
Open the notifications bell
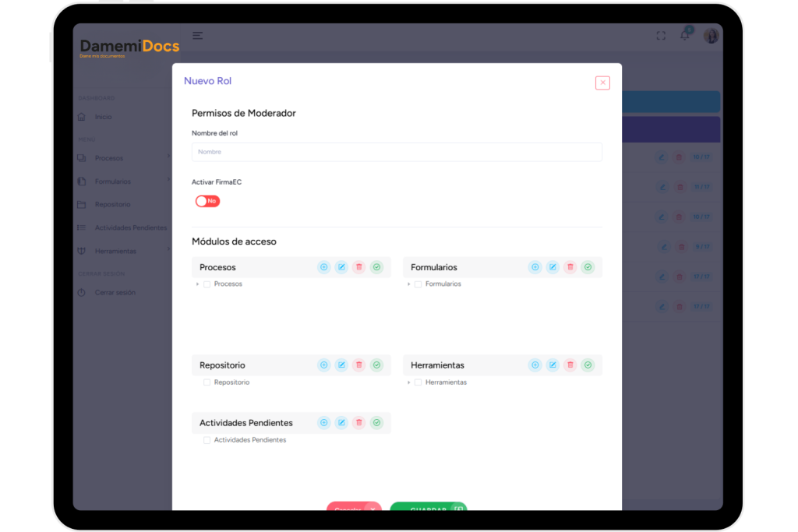coord(685,36)
